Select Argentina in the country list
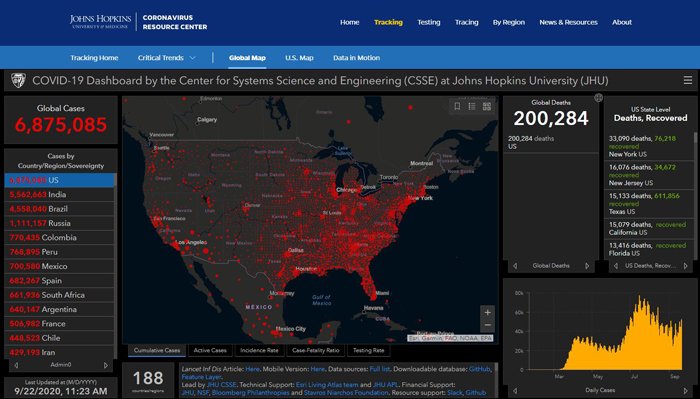The width and height of the screenshot is (700, 399). tap(59, 309)
